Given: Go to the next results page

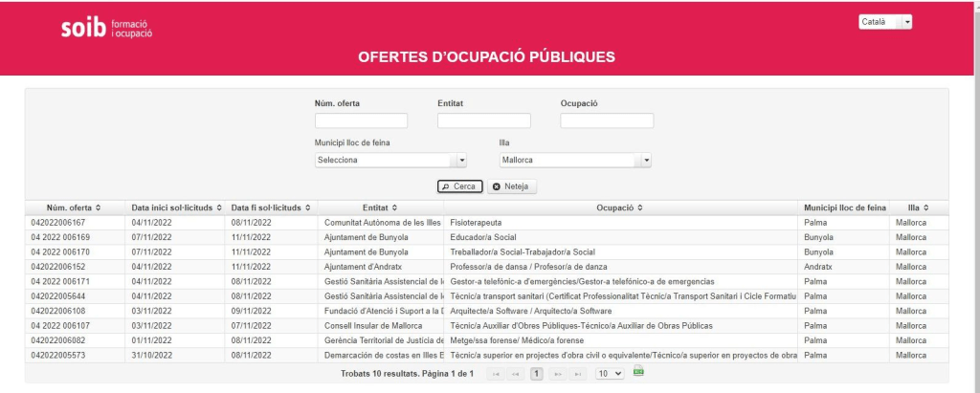Looking at the screenshot, I should coord(558,374).
